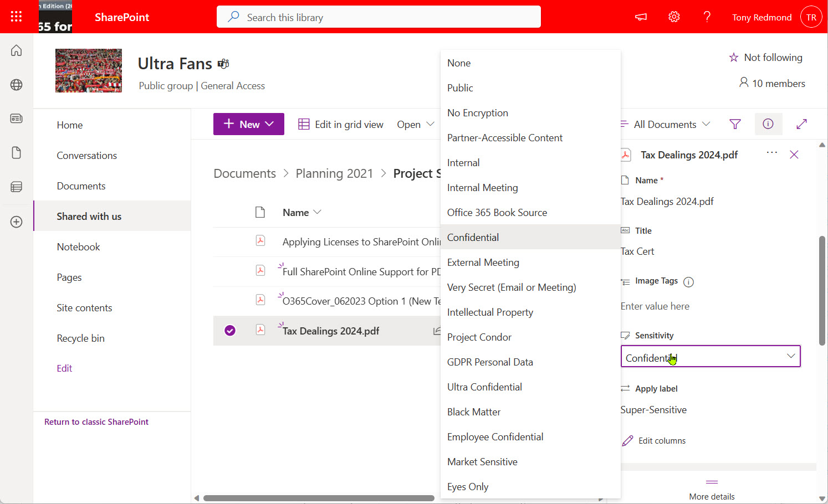Pick Internal sensitivity label

(530, 163)
